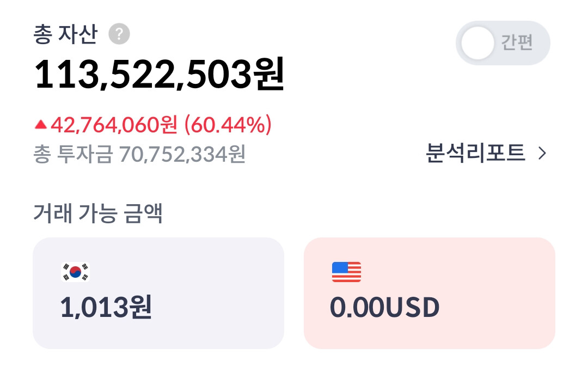This screenshot has height=385, width=588.
Task: Click the 1,013원 available amount text
Action: coord(106,307)
